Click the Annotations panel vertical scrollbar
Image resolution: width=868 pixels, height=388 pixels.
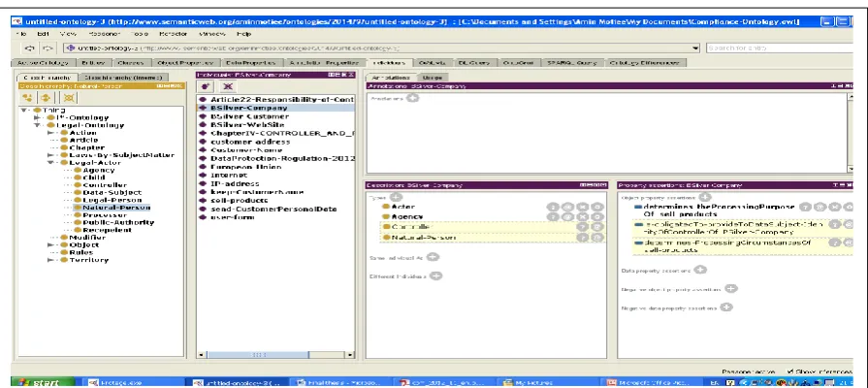[851, 133]
